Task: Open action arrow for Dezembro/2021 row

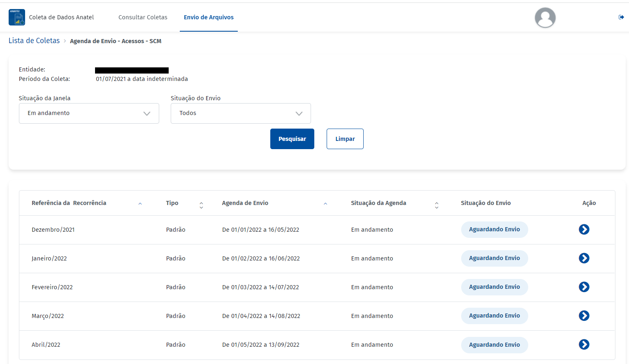Action: (x=584, y=229)
